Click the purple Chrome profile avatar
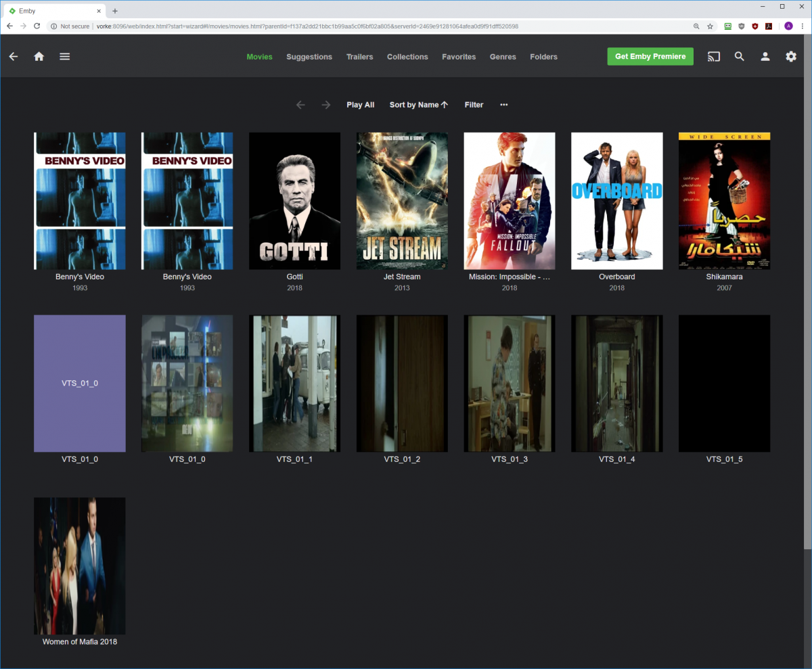 pyautogui.click(x=788, y=26)
